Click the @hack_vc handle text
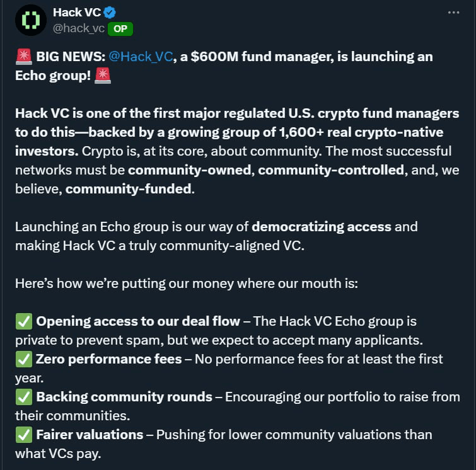The image size is (476, 470). (79, 28)
